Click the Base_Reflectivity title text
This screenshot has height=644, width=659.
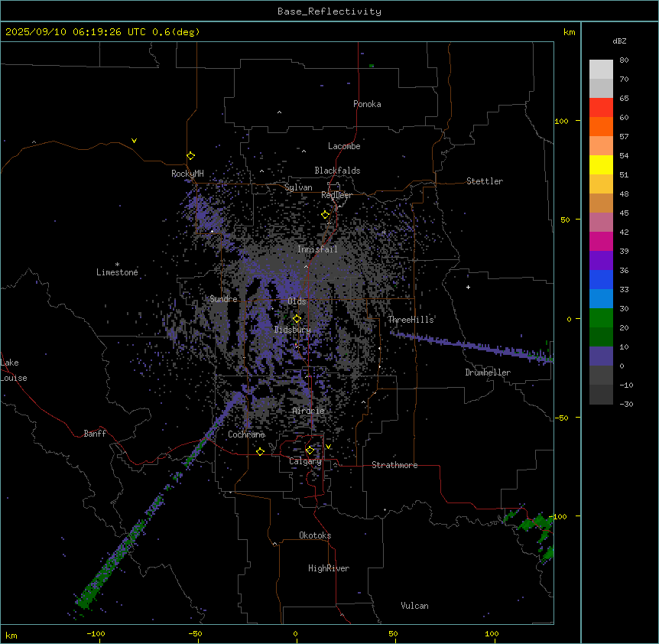pyautogui.click(x=329, y=11)
